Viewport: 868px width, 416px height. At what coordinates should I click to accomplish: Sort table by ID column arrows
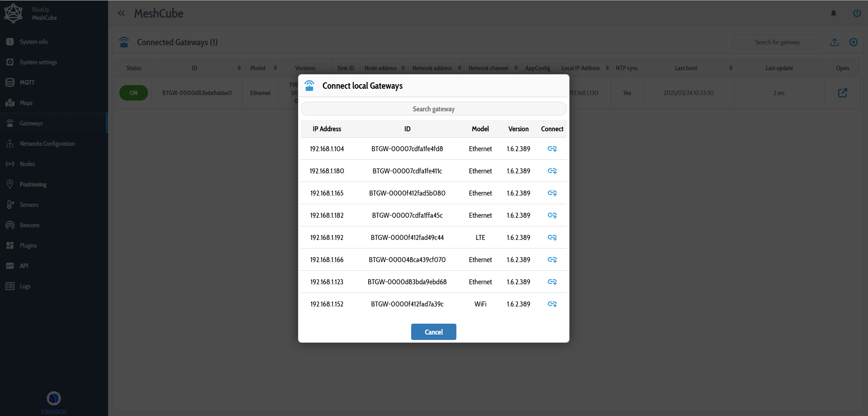239,68
